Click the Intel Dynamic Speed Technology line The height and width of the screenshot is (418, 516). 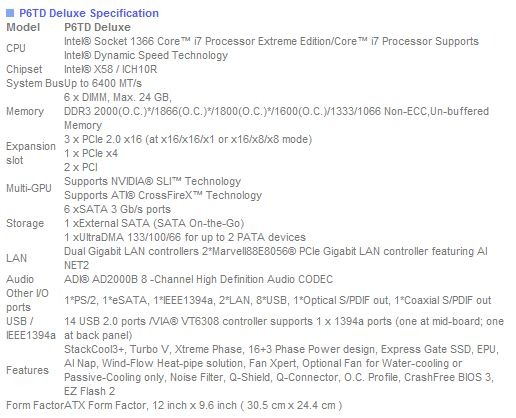pyautogui.click(x=146, y=55)
